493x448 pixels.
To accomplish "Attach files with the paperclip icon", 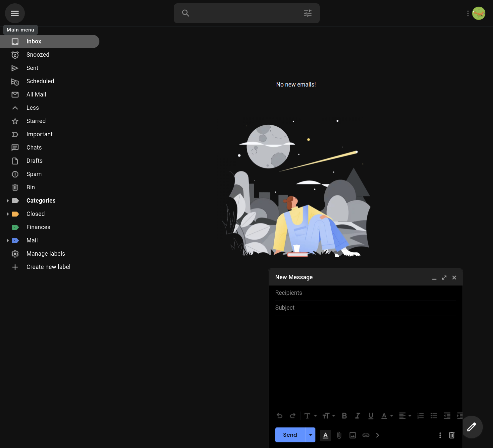I will pyautogui.click(x=339, y=435).
